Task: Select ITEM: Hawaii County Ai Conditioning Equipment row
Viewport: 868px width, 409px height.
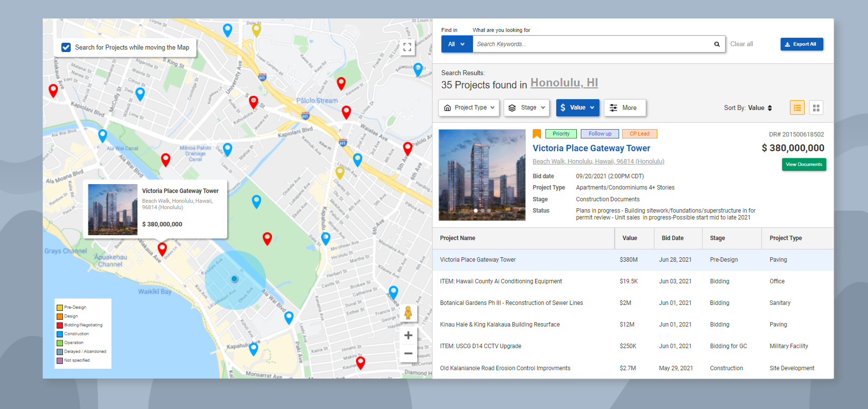Action: (x=633, y=281)
